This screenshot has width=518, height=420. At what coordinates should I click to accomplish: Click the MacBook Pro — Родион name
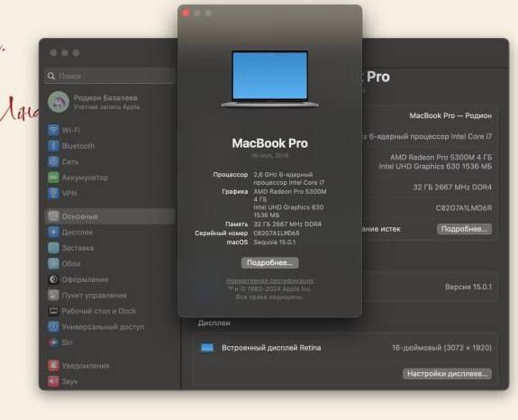[450, 115]
